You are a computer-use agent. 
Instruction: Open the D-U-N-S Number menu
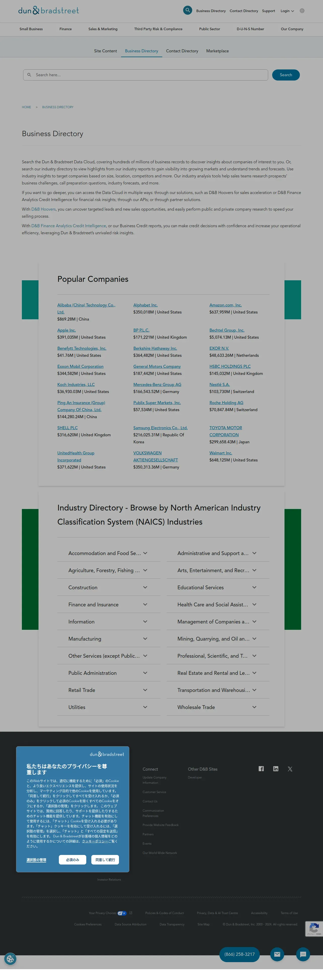pos(250,29)
